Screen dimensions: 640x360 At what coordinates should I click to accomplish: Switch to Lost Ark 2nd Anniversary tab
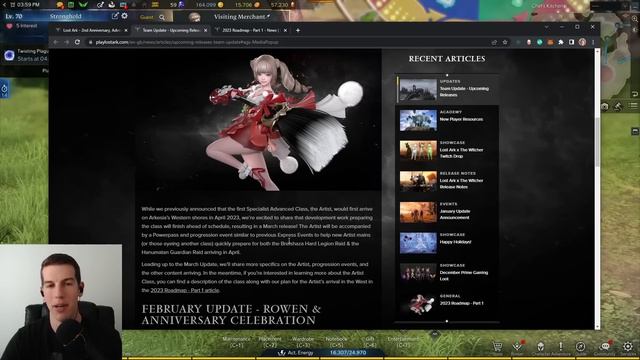pyautogui.click(x=91, y=30)
